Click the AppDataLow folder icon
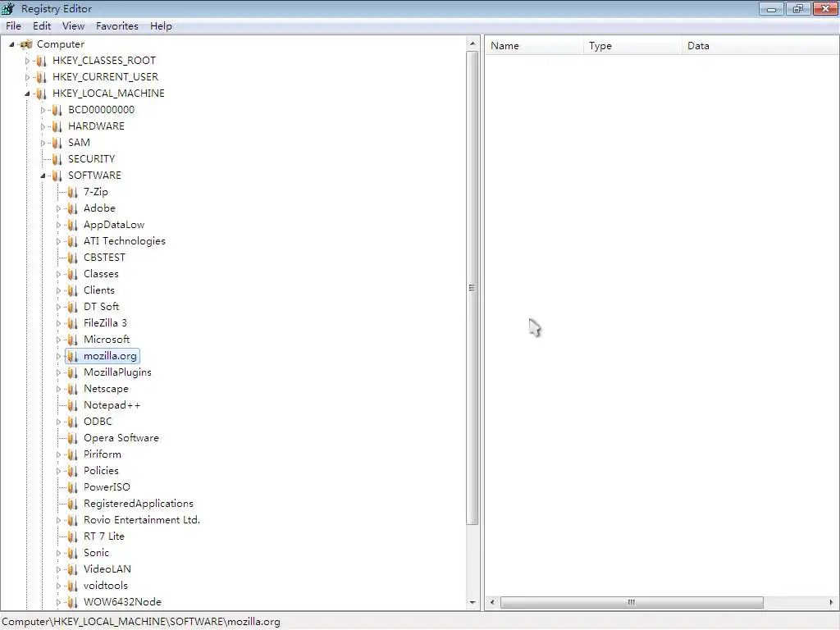The image size is (840, 630). [x=73, y=225]
